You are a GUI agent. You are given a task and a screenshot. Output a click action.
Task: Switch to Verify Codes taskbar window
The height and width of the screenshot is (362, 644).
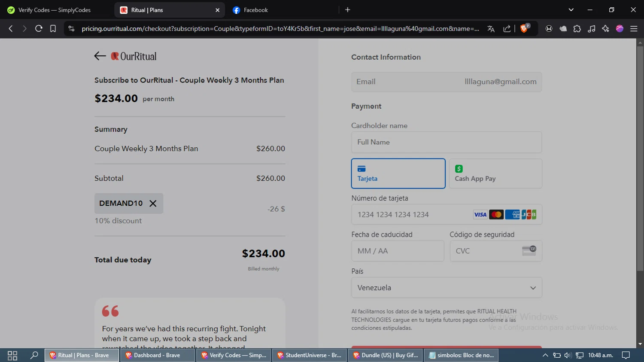(233, 355)
